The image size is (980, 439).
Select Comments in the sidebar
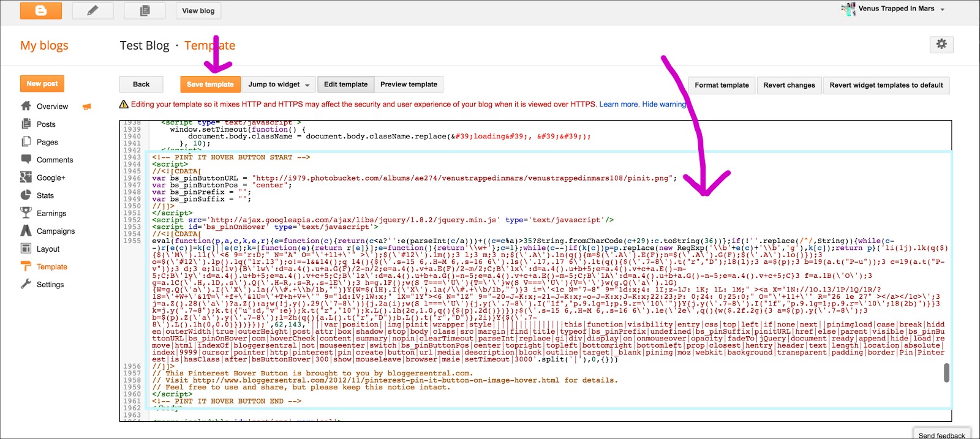point(55,160)
